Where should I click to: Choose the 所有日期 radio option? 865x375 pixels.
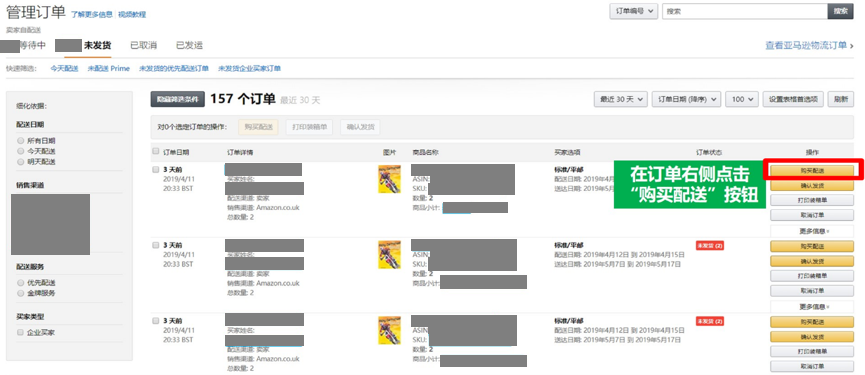[x=20, y=141]
